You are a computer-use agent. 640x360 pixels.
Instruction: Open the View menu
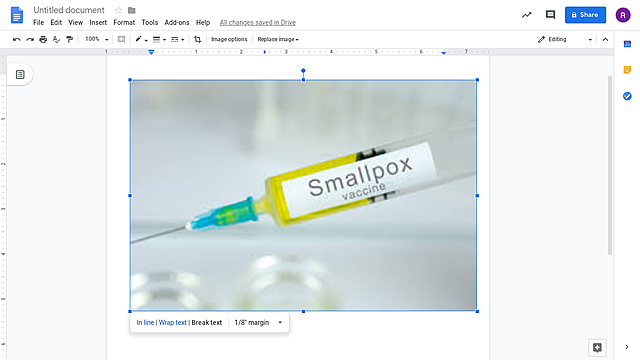coord(76,22)
